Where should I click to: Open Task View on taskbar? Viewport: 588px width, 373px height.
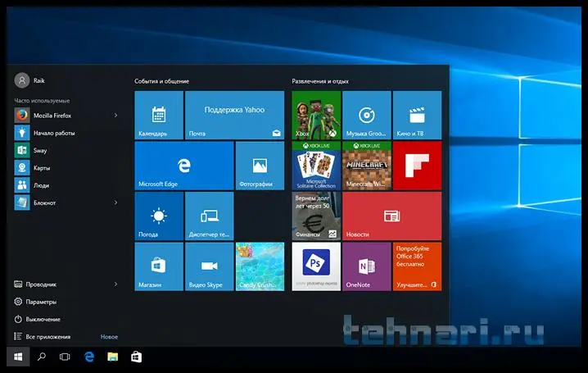pyautogui.click(x=65, y=357)
